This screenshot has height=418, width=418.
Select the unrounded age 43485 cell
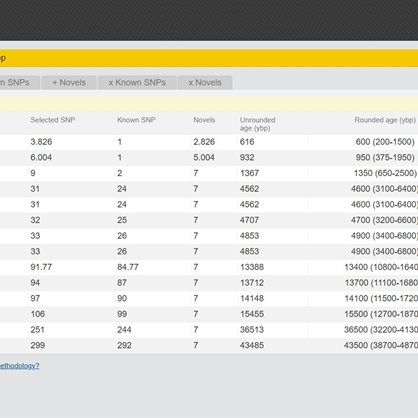[x=252, y=345]
